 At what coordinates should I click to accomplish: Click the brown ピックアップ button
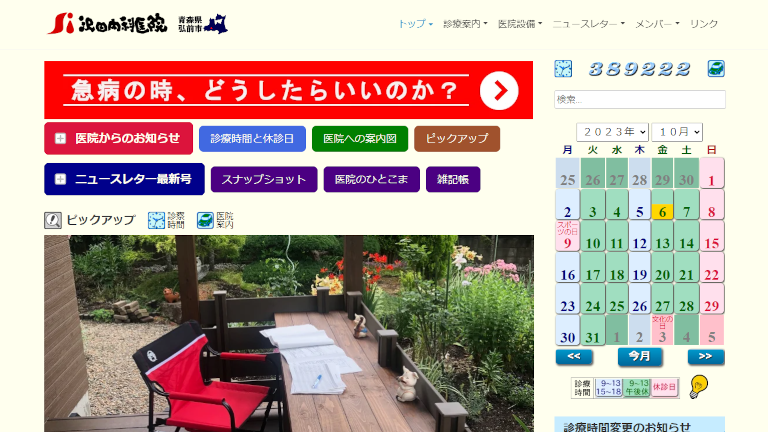[457, 139]
